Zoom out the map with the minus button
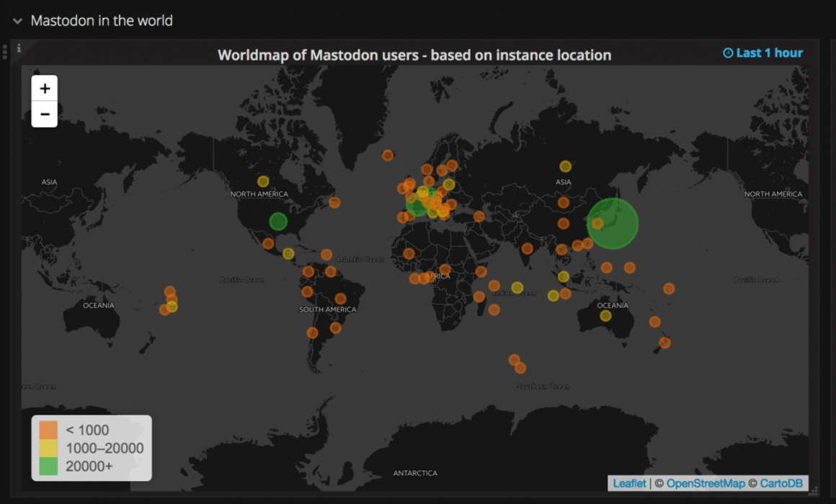 pyautogui.click(x=45, y=114)
